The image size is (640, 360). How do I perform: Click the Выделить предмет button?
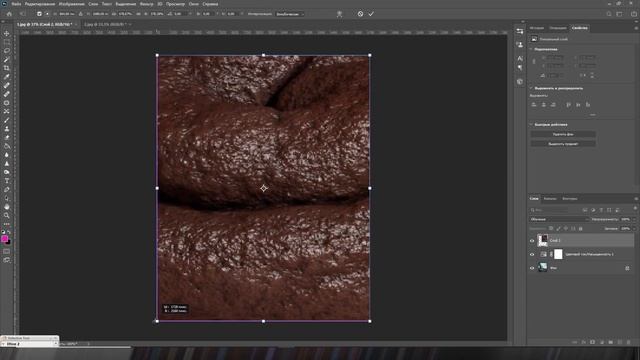coord(563,144)
